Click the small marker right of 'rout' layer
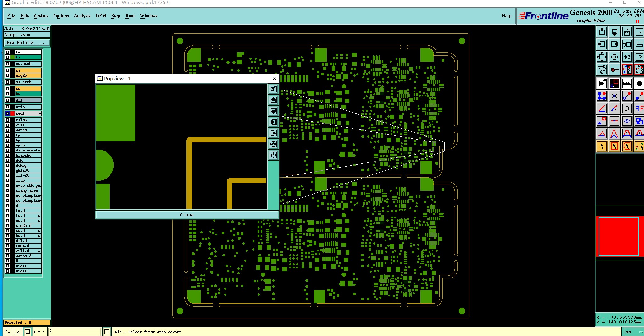The image size is (644, 336). pos(40,113)
